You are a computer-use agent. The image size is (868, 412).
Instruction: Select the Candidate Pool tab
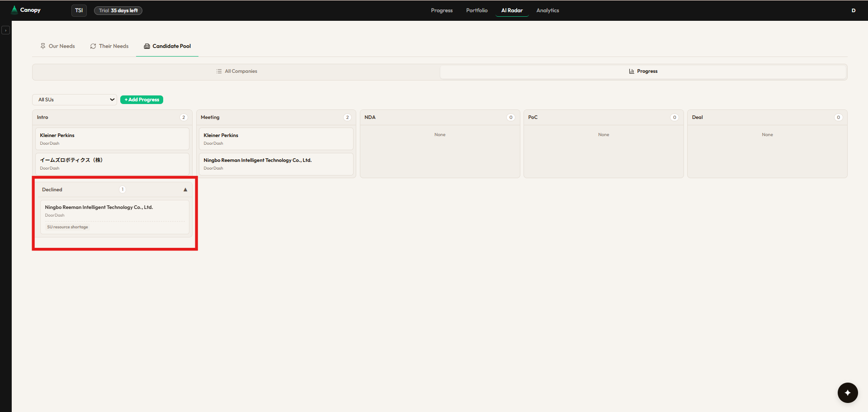coord(167,46)
